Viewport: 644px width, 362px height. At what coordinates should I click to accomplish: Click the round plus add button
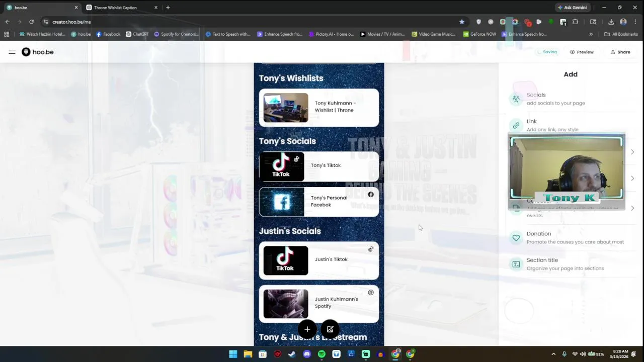(307, 329)
